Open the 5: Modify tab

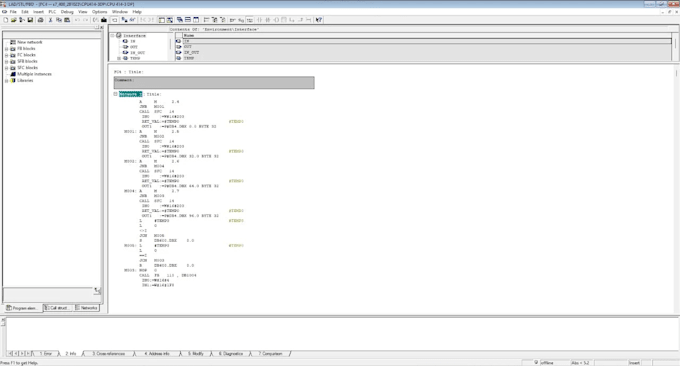pyautogui.click(x=196, y=354)
